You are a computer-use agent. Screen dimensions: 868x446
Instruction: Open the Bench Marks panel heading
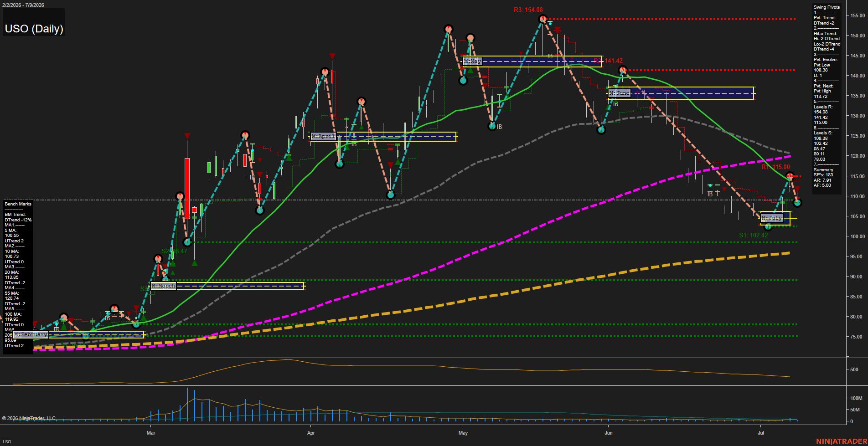(18, 204)
